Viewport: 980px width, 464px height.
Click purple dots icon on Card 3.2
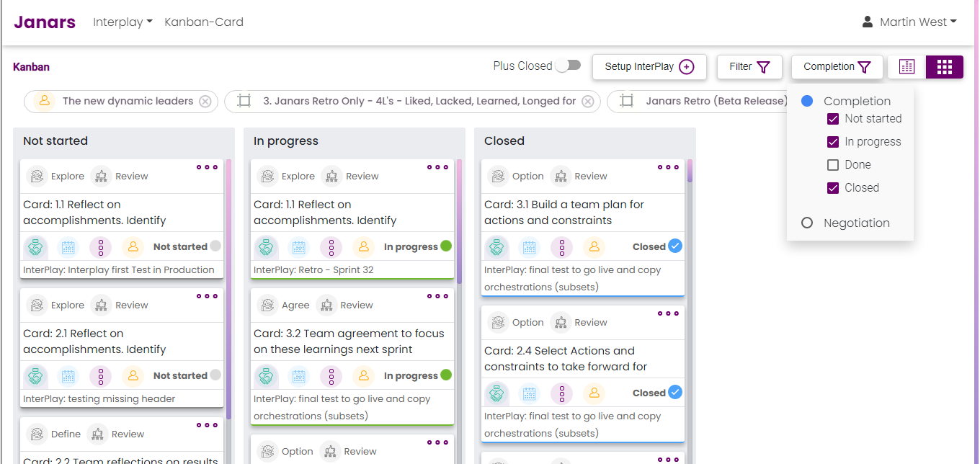pyautogui.click(x=331, y=376)
